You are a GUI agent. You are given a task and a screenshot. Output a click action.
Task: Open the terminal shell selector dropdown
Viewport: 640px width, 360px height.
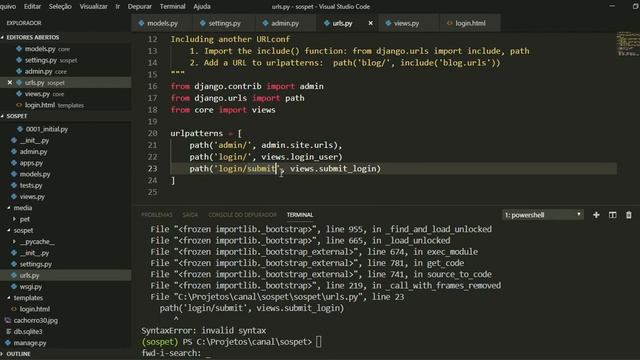[x=543, y=215]
